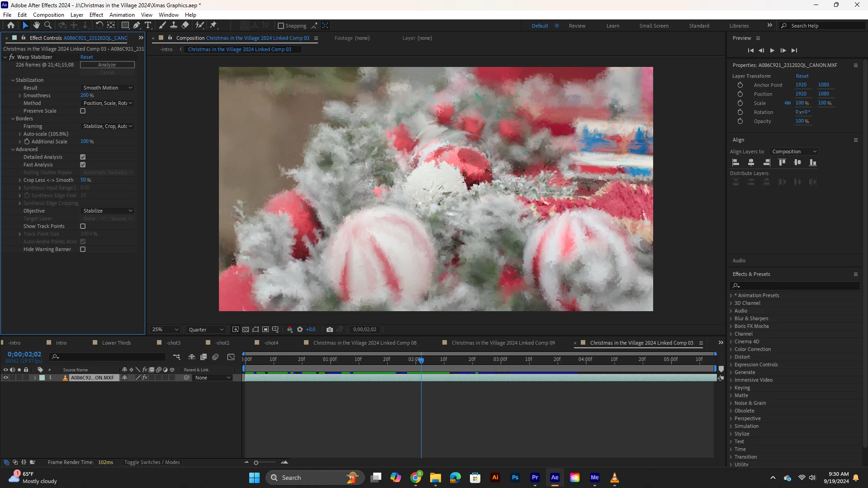The height and width of the screenshot is (488, 868).
Task: Switch to -shot3 timeline tab
Action: click(x=173, y=343)
